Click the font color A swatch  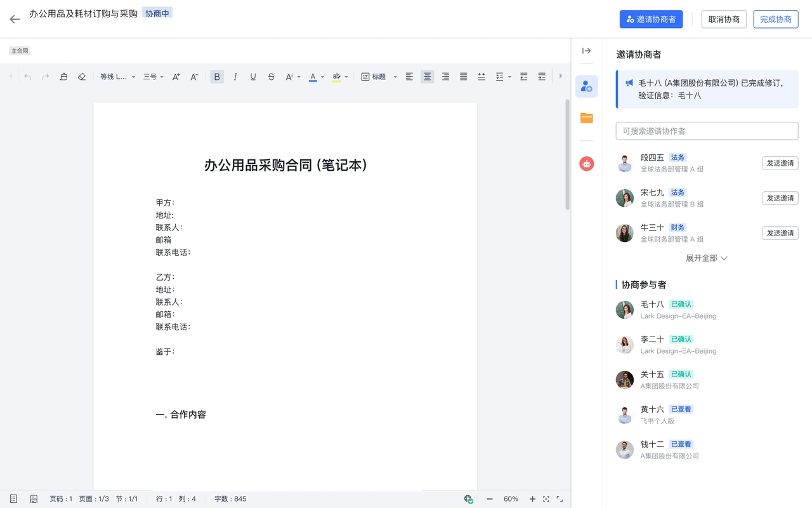click(x=313, y=77)
